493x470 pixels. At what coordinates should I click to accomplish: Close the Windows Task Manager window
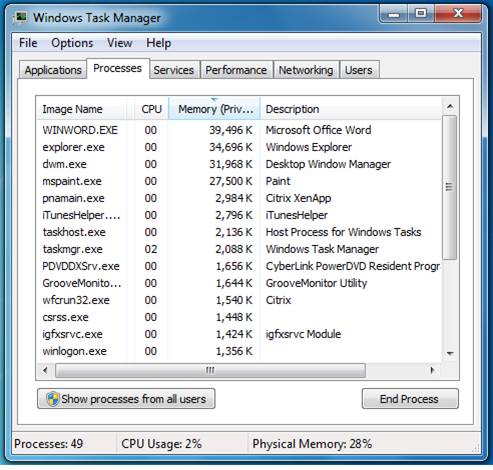coord(458,14)
